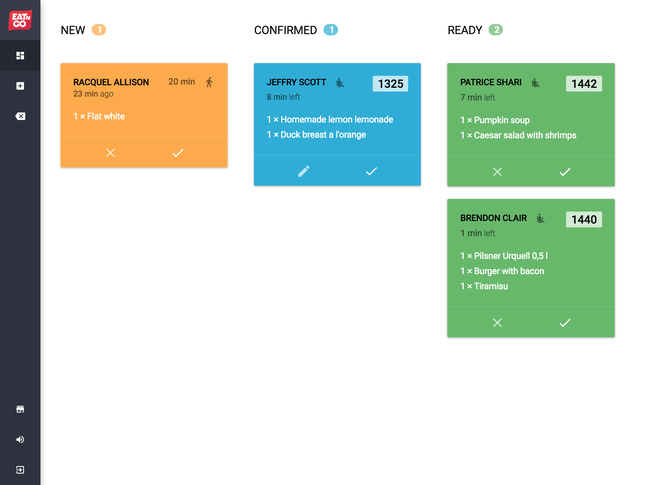Cancel Patrice Shari's order with X
This screenshot has width=647, height=485.
click(497, 172)
